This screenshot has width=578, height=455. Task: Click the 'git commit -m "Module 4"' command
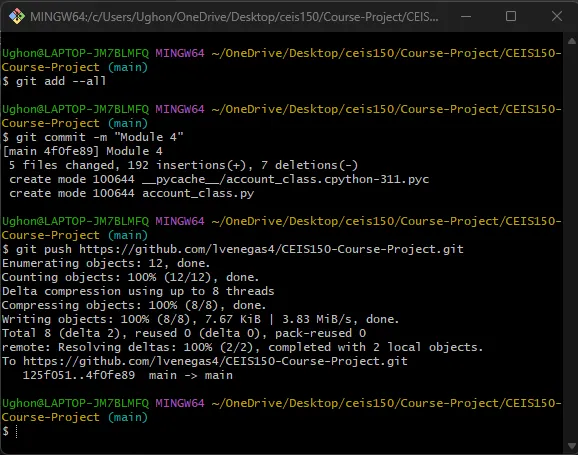coord(93,137)
